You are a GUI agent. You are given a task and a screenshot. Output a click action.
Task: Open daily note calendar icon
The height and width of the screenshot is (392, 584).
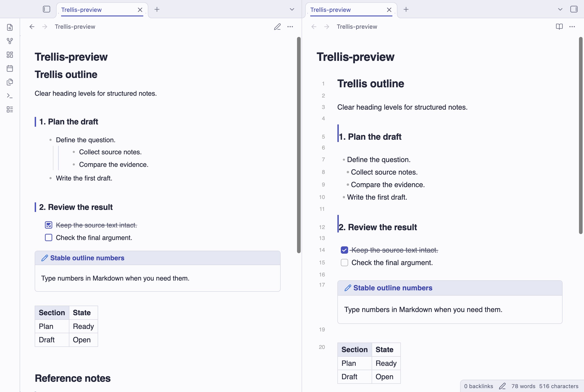tap(10, 68)
